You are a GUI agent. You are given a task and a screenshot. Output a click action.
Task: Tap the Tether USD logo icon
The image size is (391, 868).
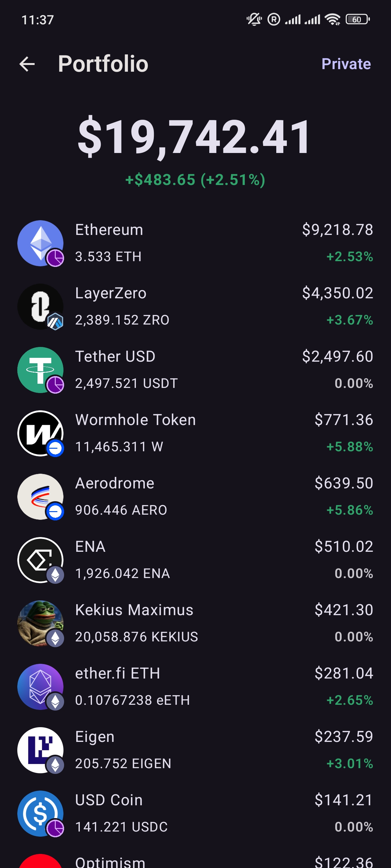pos(40,370)
